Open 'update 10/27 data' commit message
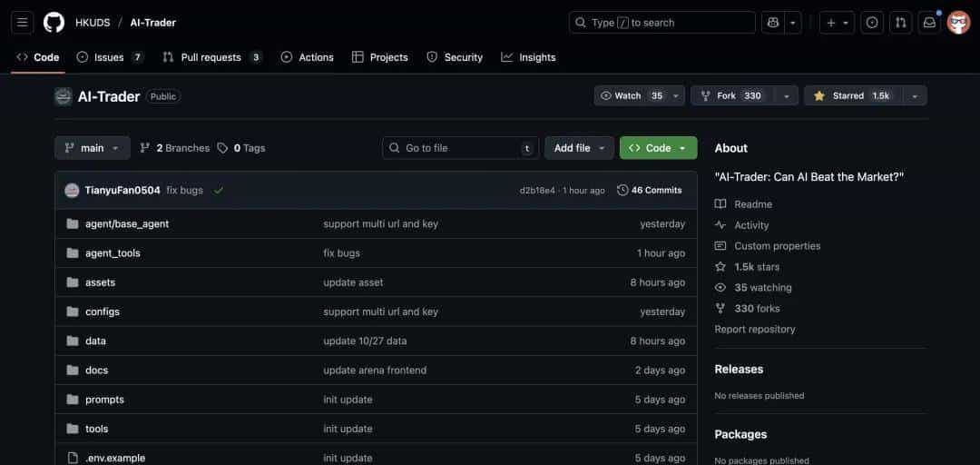This screenshot has width=980, height=465. click(x=365, y=341)
